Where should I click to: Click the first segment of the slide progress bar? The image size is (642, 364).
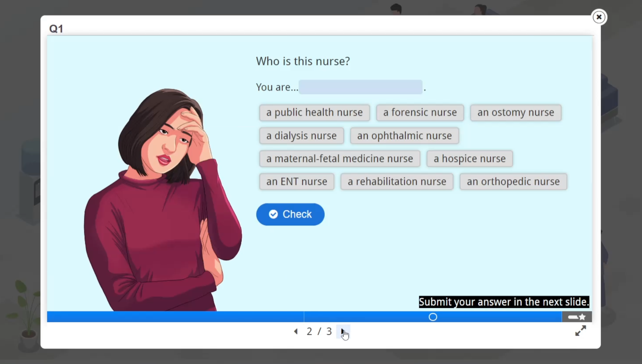point(176,317)
